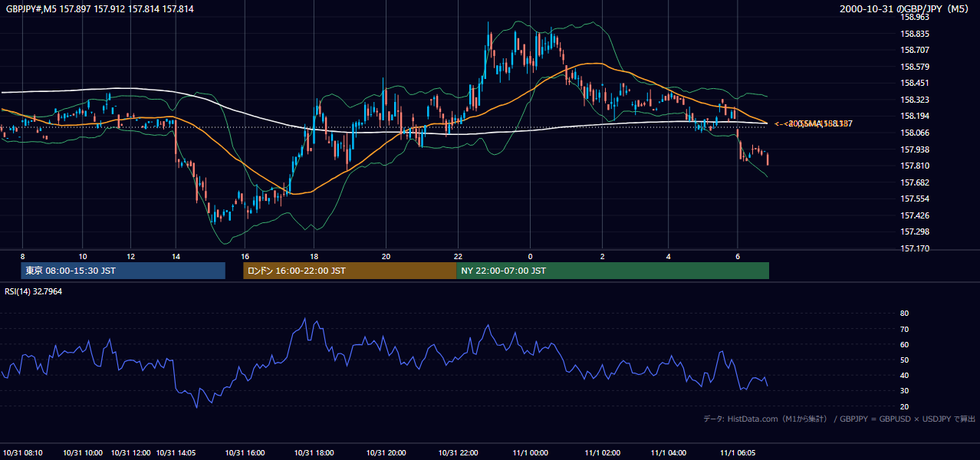Click price axis value 158.323
The width and height of the screenshot is (980, 460).
pyautogui.click(x=915, y=100)
